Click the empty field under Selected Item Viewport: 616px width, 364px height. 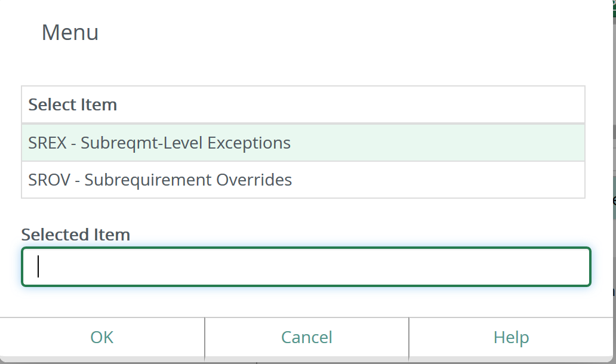[306, 267]
